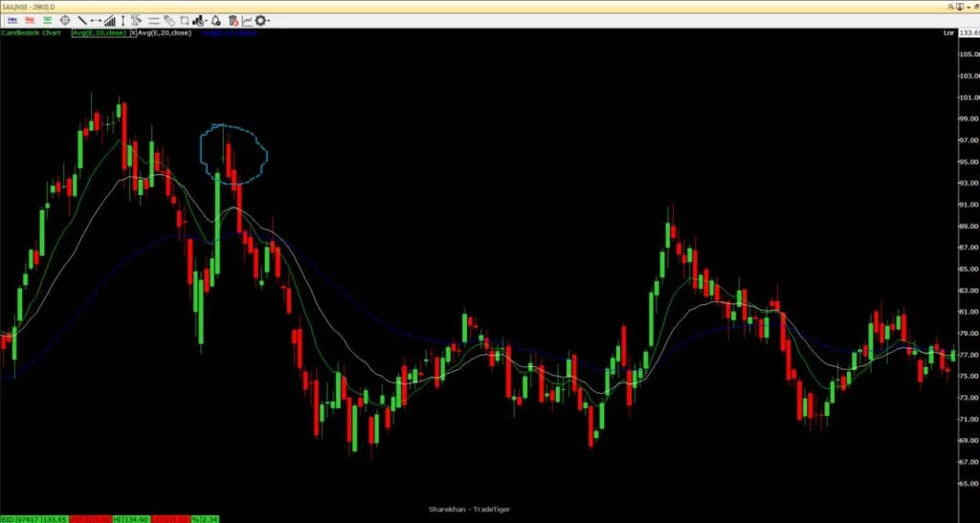The height and width of the screenshot is (523, 980).
Task: Click the horizontal parallel lines icon
Action: pos(153,20)
